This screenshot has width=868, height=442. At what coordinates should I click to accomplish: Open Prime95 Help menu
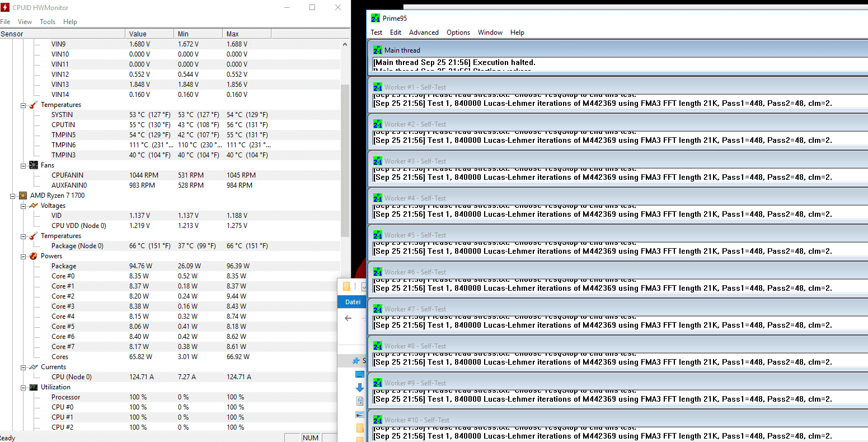tap(517, 32)
